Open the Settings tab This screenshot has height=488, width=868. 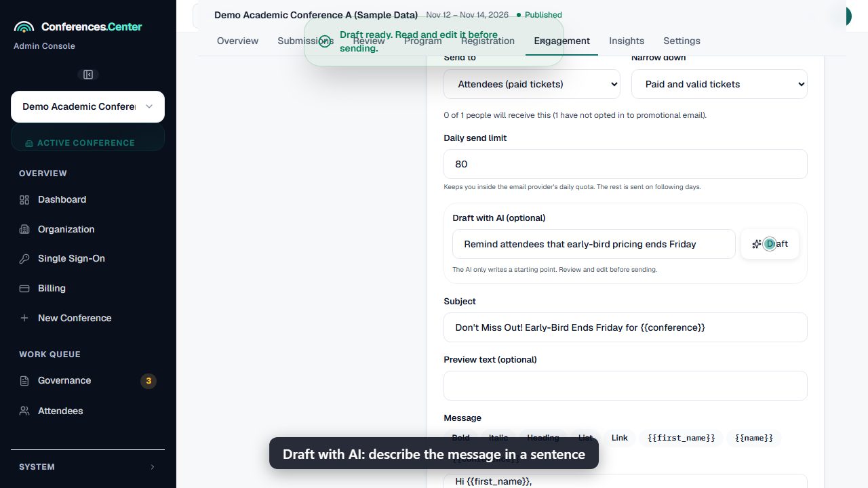click(x=682, y=41)
